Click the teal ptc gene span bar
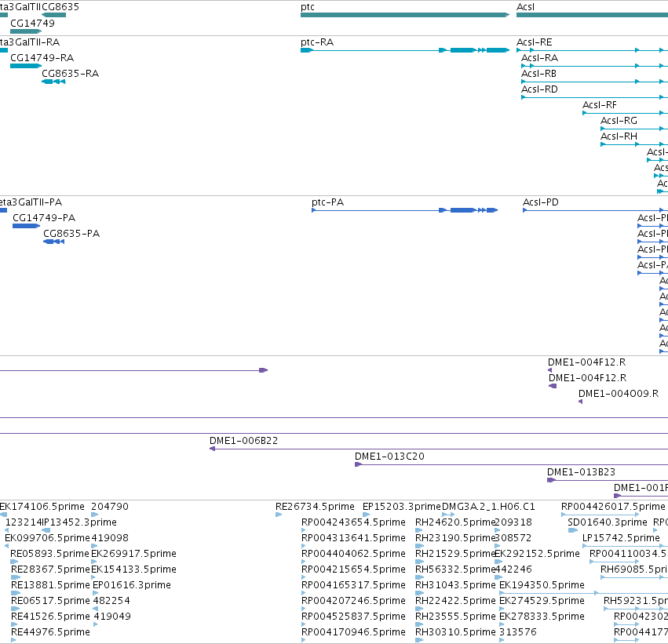668x644 pixels. pos(405,16)
